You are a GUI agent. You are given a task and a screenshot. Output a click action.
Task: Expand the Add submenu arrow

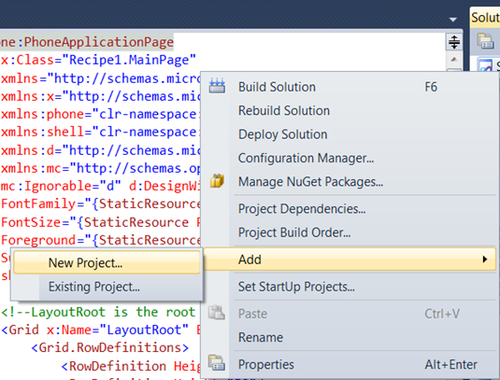pos(485,259)
